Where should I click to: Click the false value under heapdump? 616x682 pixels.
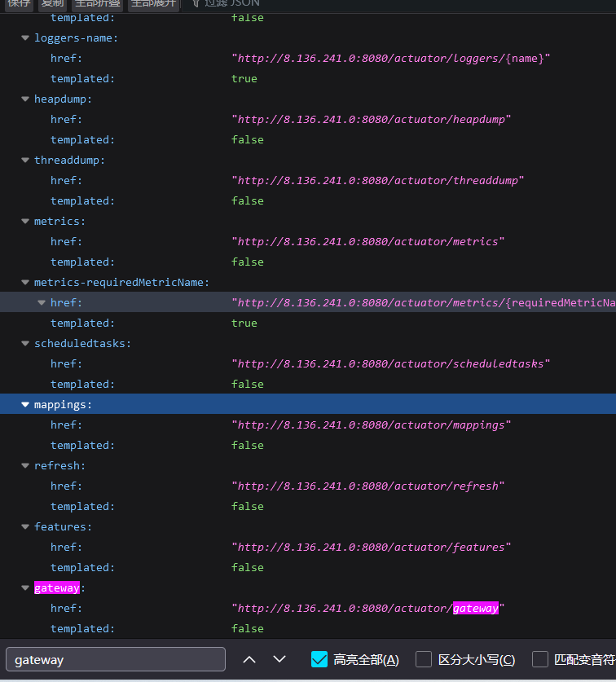click(x=248, y=140)
